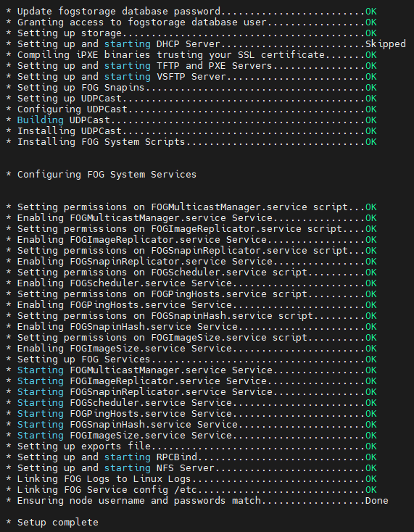The width and height of the screenshot is (414, 532).
Task: Click 'Starting FOGPingHosts.service Service' line
Action: point(191,413)
